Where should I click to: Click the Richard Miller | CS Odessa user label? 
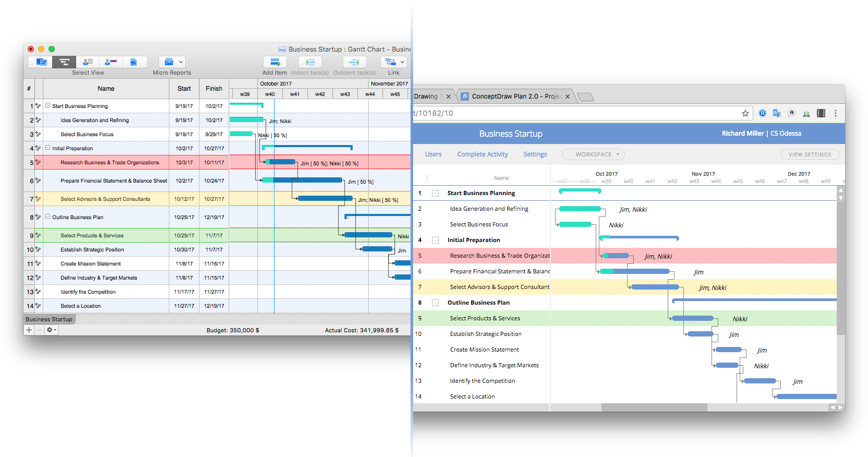pyautogui.click(x=762, y=134)
